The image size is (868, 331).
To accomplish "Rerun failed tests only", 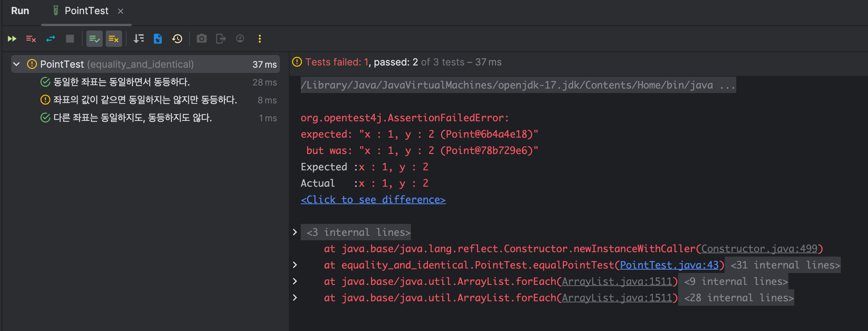I will [x=31, y=39].
